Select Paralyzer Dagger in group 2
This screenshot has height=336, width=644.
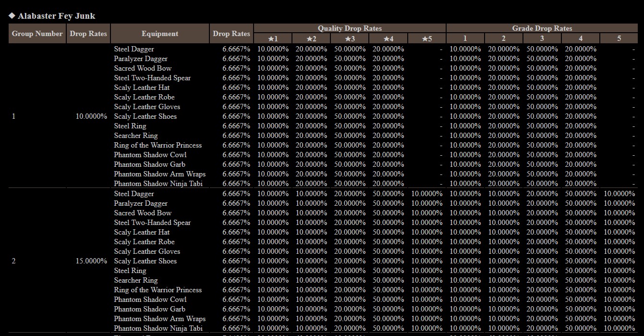pyautogui.click(x=141, y=203)
